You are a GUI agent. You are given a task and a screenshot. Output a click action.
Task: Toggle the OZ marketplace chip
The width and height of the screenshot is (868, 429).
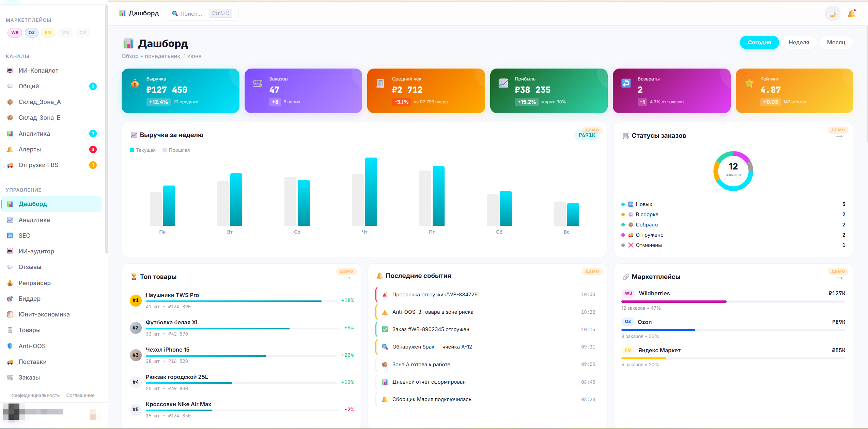pyautogui.click(x=32, y=33)
